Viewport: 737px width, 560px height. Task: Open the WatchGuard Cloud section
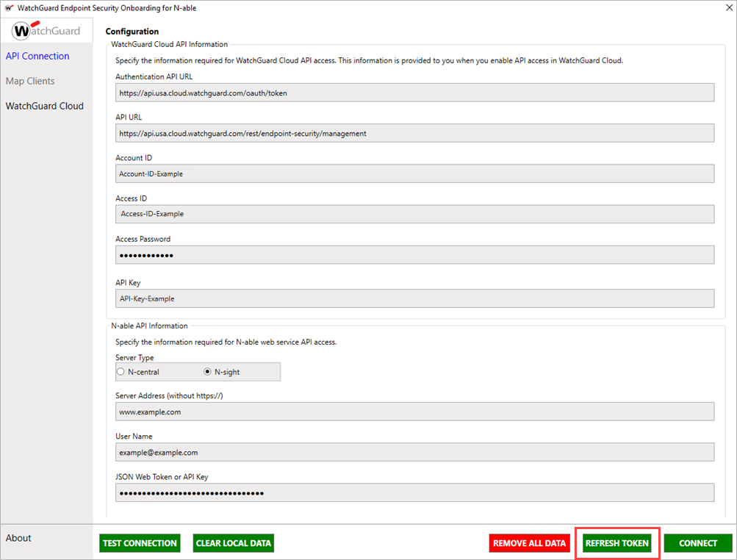click(44, 106)
